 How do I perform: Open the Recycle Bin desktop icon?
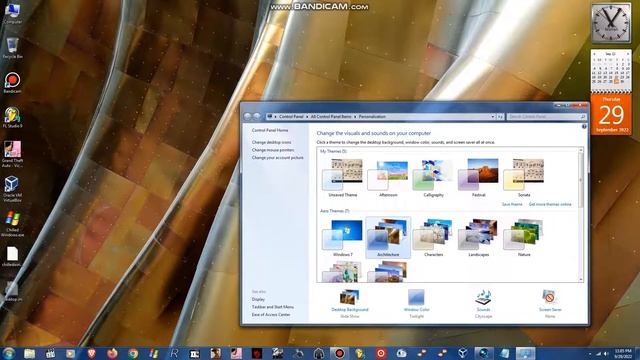pyautogui.click(x=12, y=48)
